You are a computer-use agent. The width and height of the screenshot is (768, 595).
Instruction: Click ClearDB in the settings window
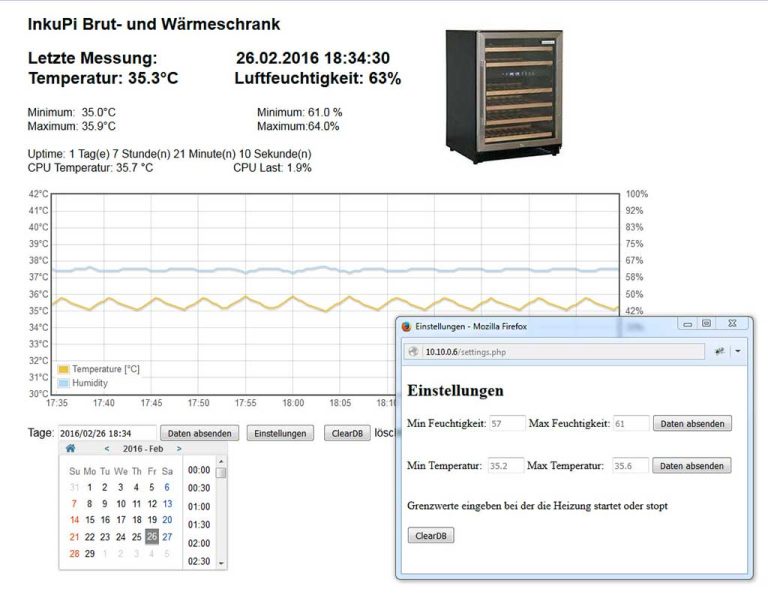click(x=431, y=536)
